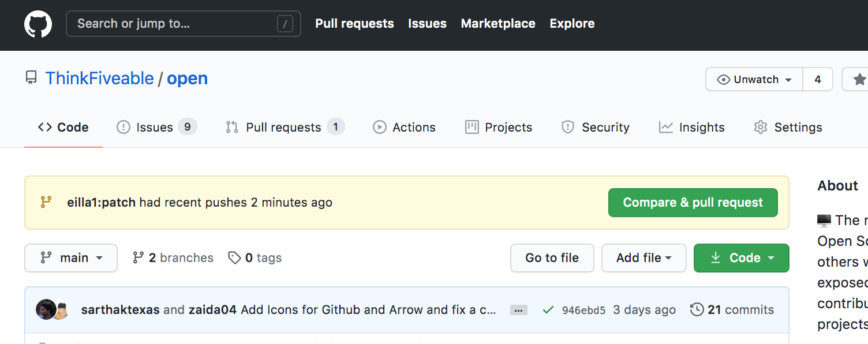Open zaida04 profile link
Viewport: 868px width, 344px height.
(x=212, y=310)
